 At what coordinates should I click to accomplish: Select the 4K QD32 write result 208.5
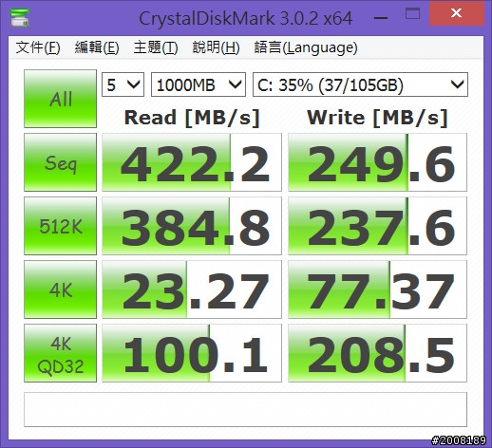pyautogui.click(x=377, y=353)
